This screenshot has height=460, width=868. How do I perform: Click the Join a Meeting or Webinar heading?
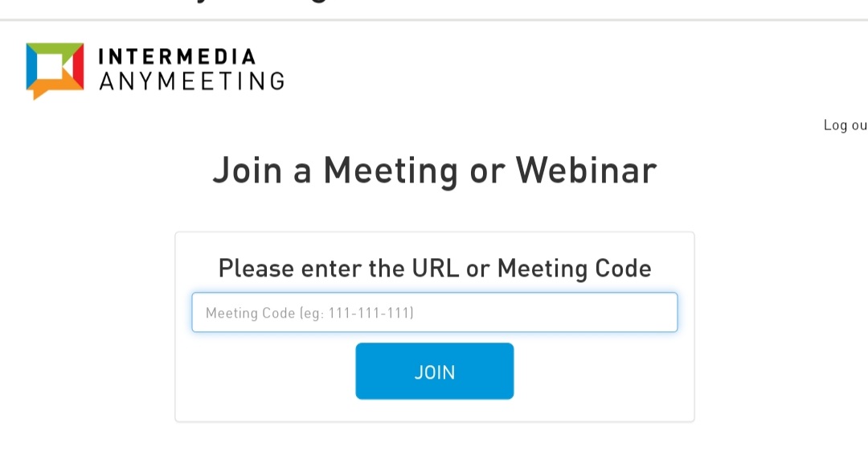(434, 170)
